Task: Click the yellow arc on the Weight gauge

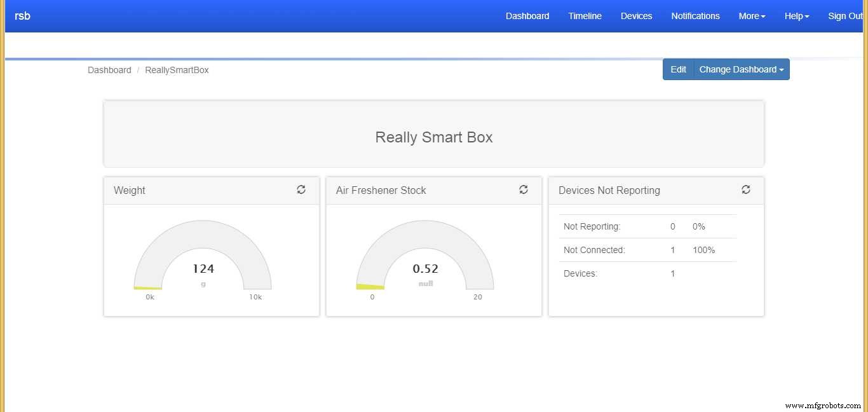Action: (147, 287)
